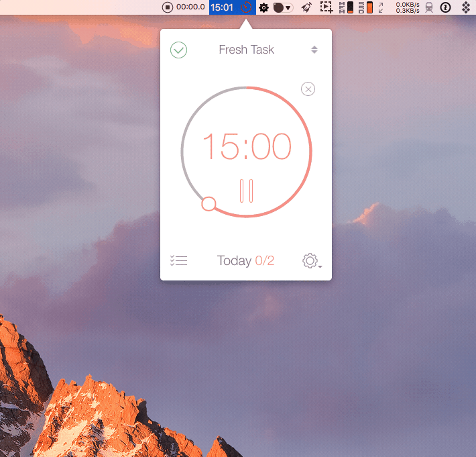
Task: Open the task list icon
Action: tap(178, 260)
